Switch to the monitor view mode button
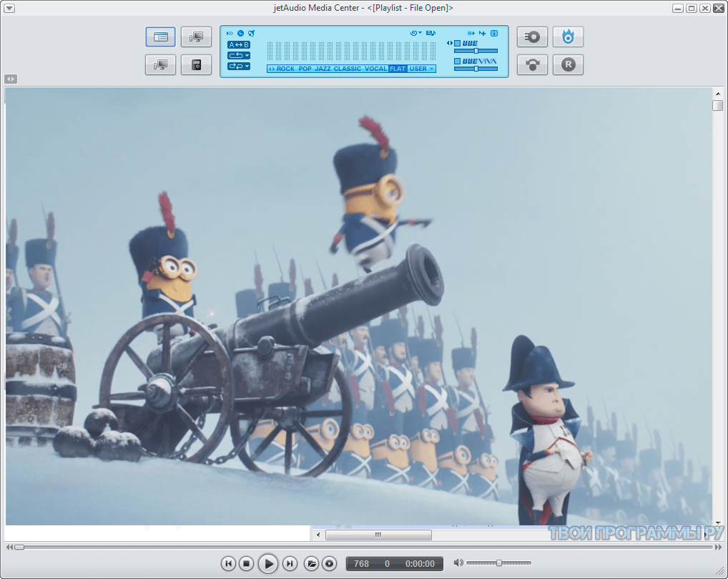This screenshot has height=579, width=728. (x=196, y=37)
